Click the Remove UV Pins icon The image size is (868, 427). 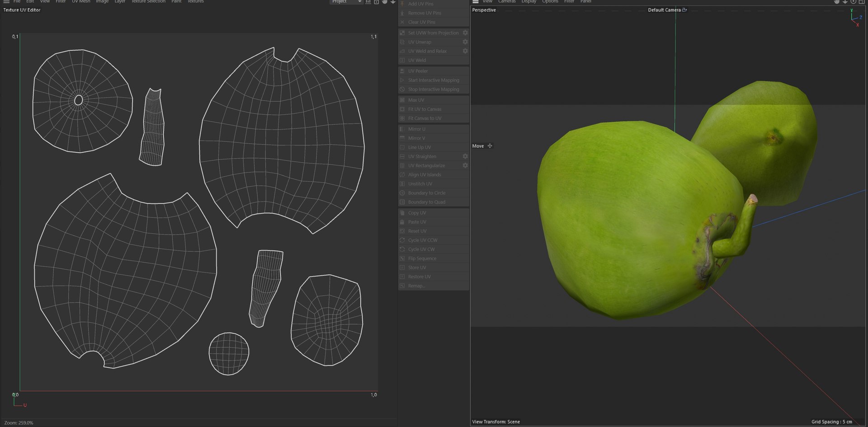(402, 13)
